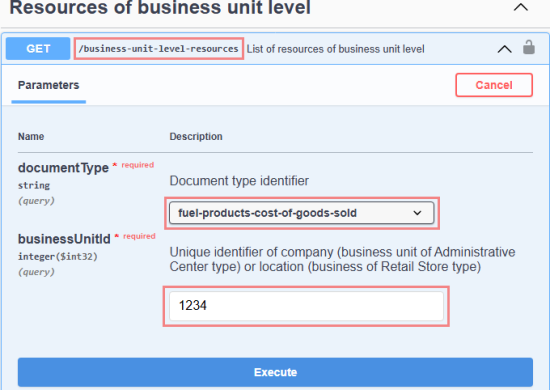Viewport: 550px width, 390px height.
Task: Collapse the GET operation with its chevron
Action: tap(504, 49)
